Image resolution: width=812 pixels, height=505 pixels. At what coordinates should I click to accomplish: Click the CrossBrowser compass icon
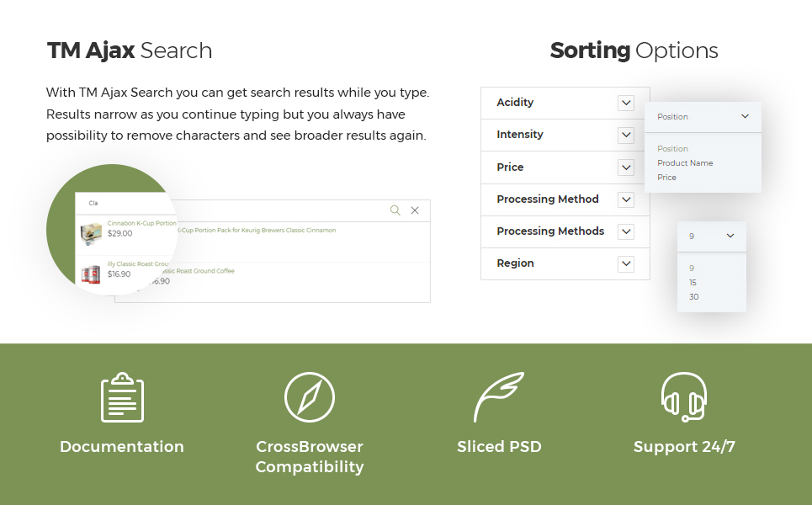click(310, 397)
